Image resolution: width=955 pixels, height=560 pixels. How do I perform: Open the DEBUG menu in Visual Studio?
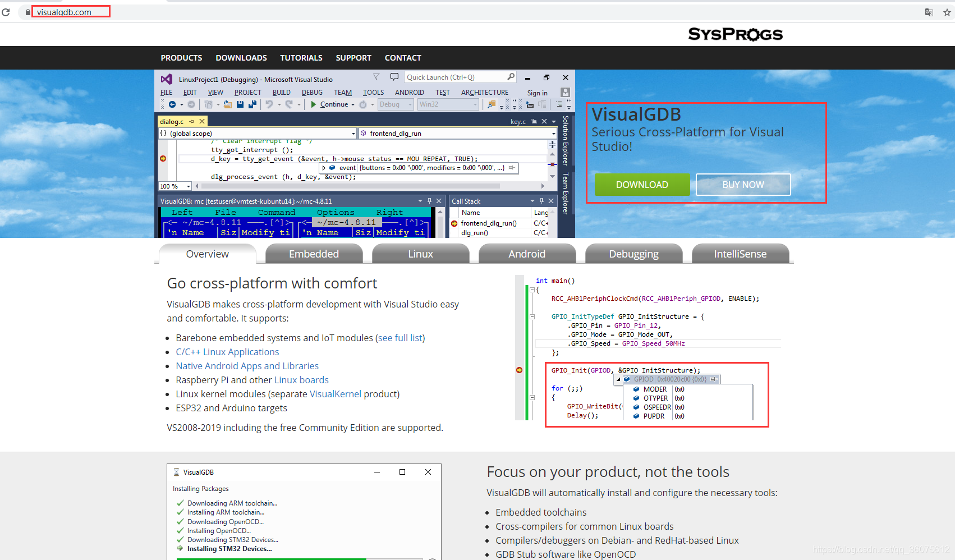coord(312,92)
